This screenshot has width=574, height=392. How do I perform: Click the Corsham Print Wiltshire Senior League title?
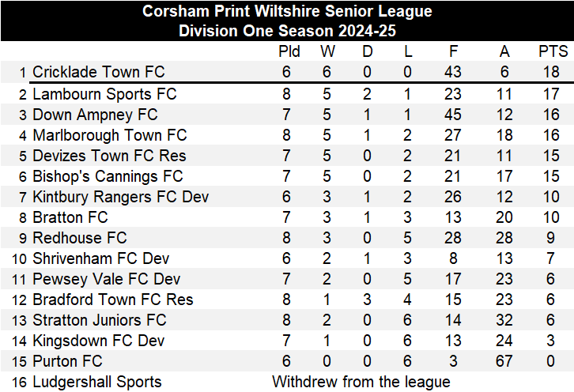coord(287,12)
